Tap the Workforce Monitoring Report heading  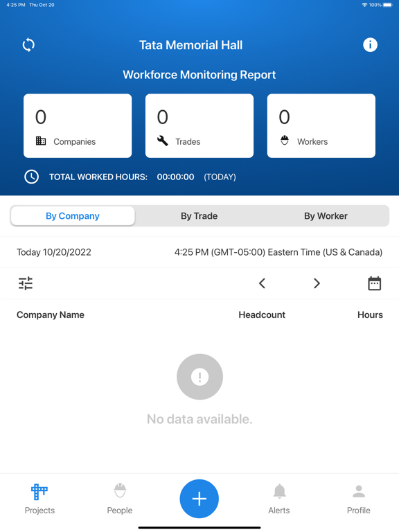coord(199,75)
